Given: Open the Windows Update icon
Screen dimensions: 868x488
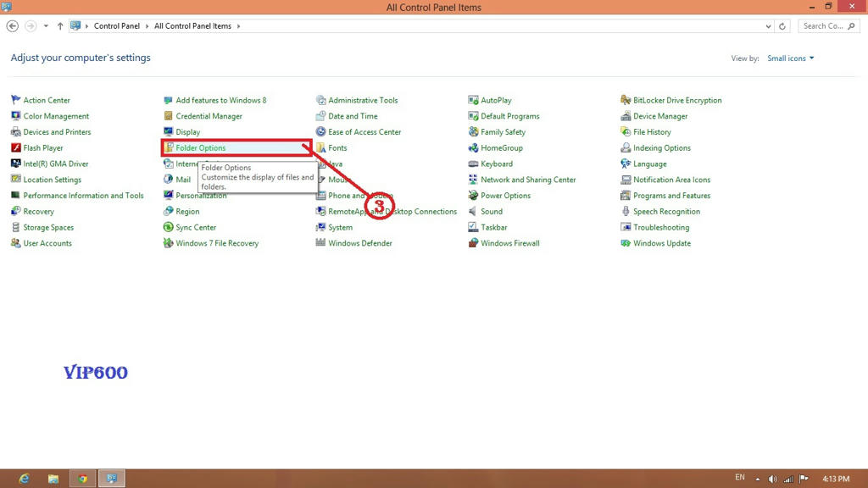Looking at the screenshot, I should (x=626, y=243).
